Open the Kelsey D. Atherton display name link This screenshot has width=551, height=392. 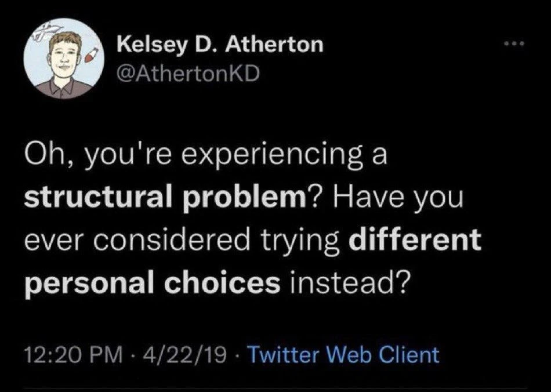click(220, 44)
